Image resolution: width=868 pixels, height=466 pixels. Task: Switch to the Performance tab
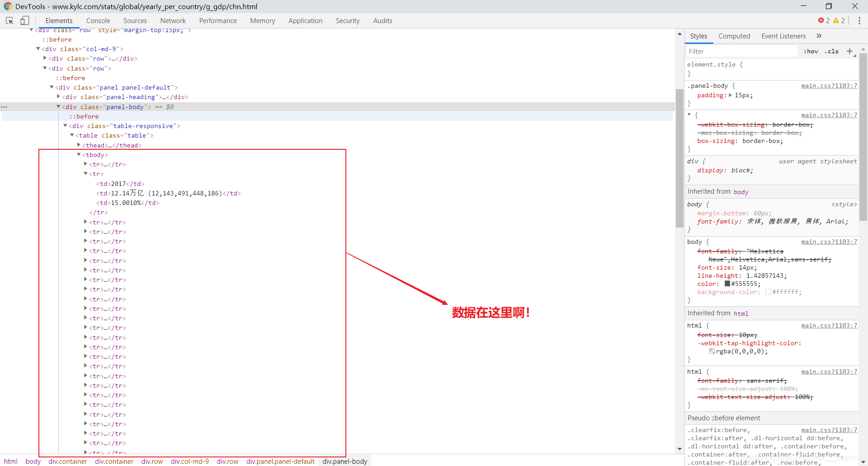click(218, 21)
